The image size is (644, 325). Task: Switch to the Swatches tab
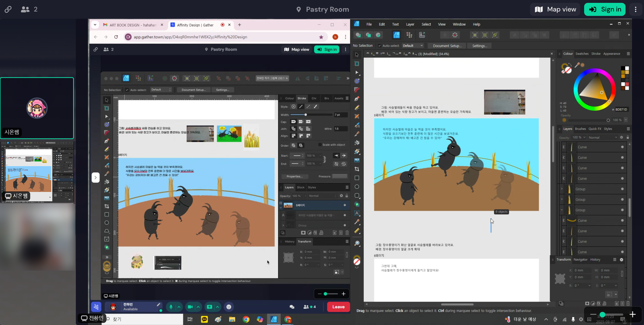(582, 54)
